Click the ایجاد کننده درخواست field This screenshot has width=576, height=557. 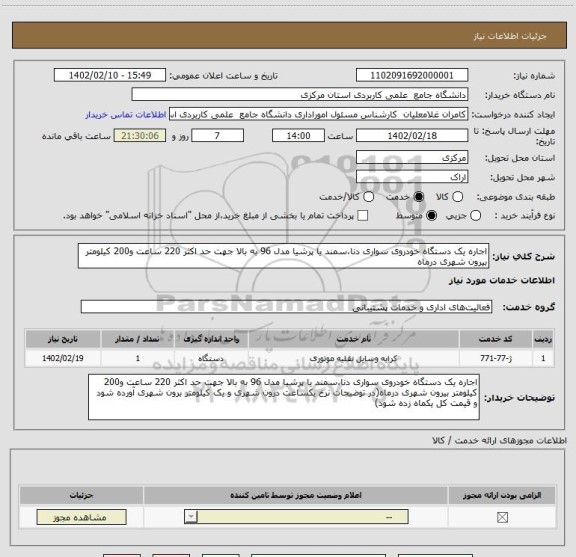coord(318,115)
